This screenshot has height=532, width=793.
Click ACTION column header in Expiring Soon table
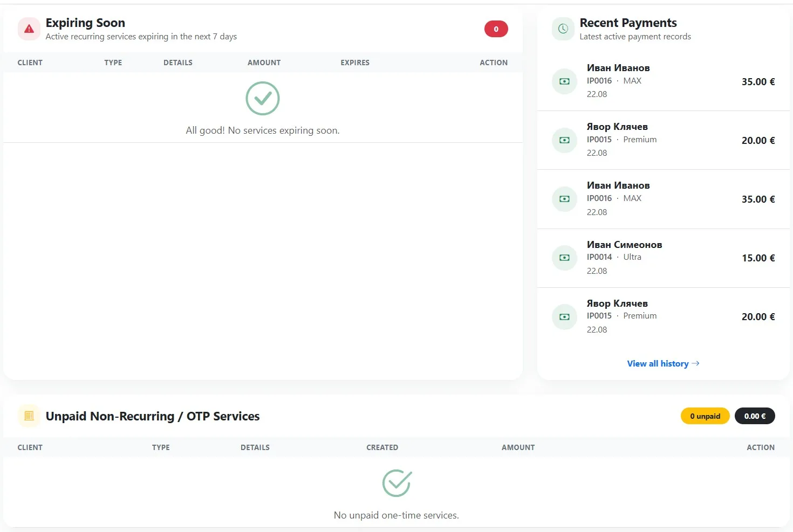tap(494, 63)
